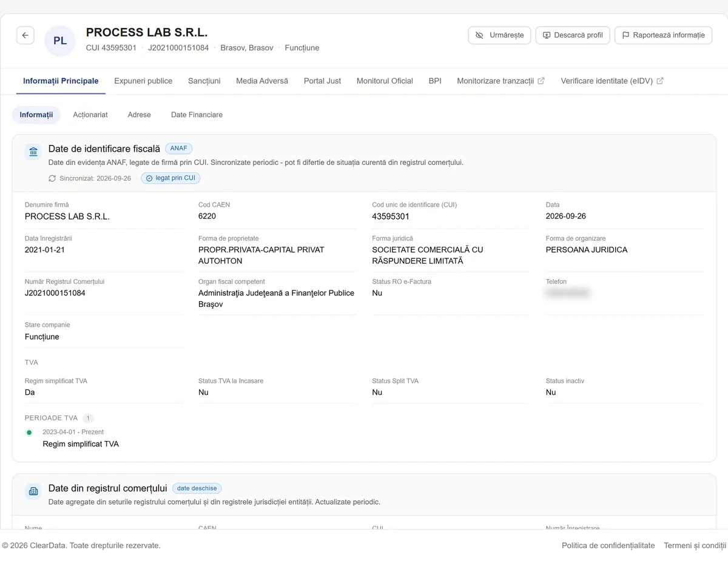Click the Sincronizat: 2026-09-26 text
This screenshot has width=728, height=561.
[95, 178]
